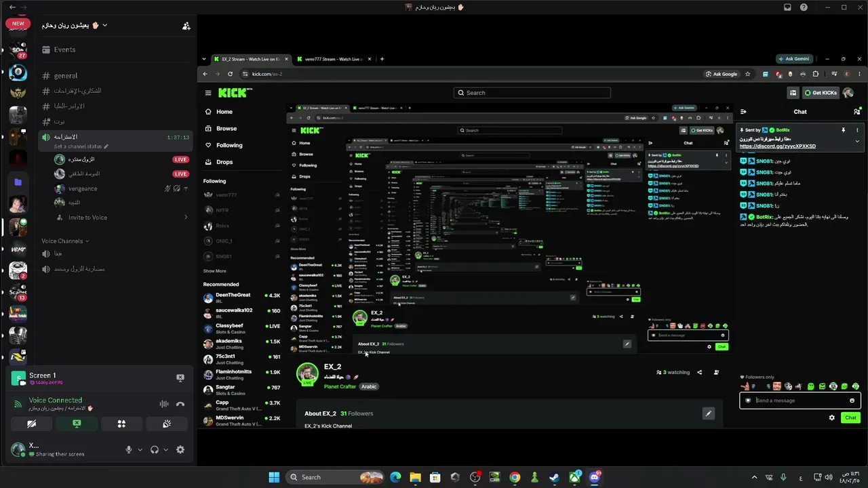Reload the outer Kick browser page
The height and width of the screenshot is (488, 868).
[x=231, y=74]
